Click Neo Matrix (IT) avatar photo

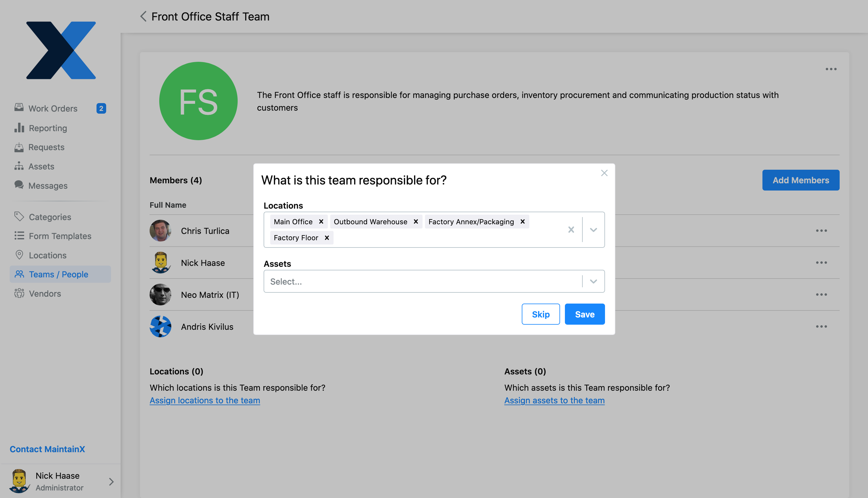point(160,295)
